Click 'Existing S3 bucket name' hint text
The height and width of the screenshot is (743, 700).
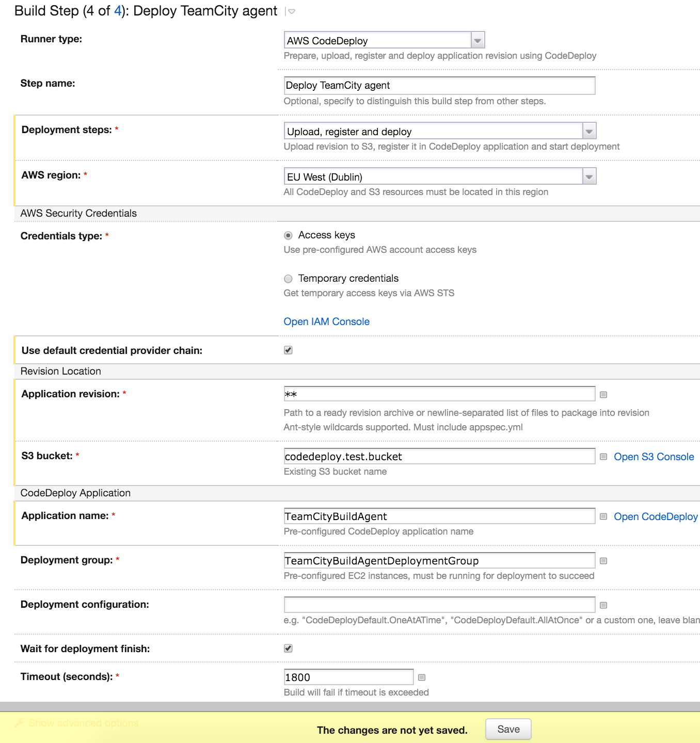pos(335,472)
